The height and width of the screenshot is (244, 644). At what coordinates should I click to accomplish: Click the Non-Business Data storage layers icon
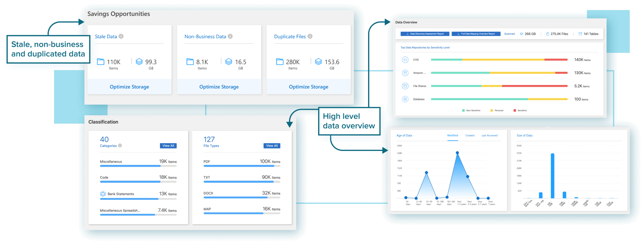pyautogui.click(x=229, y=61)
